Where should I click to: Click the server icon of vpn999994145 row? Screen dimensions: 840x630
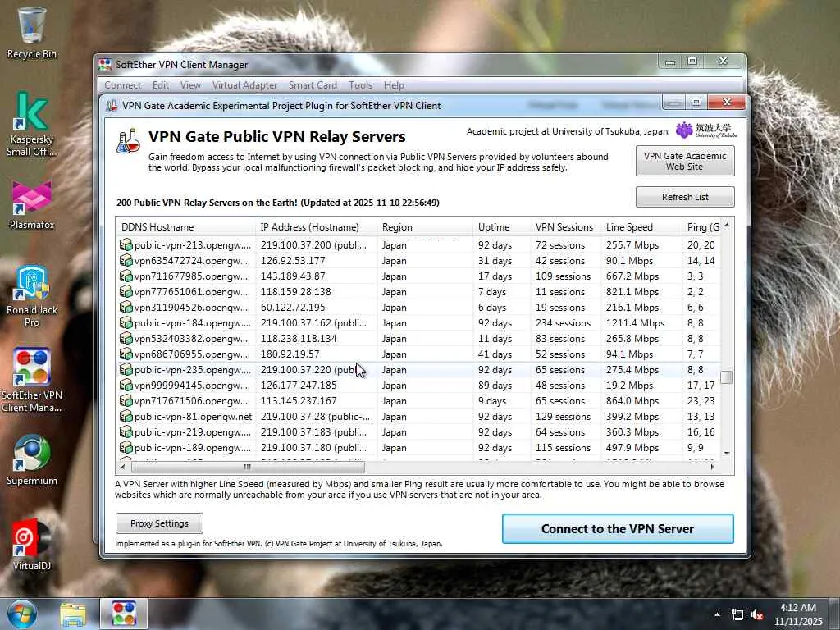[x=126, y=385]
